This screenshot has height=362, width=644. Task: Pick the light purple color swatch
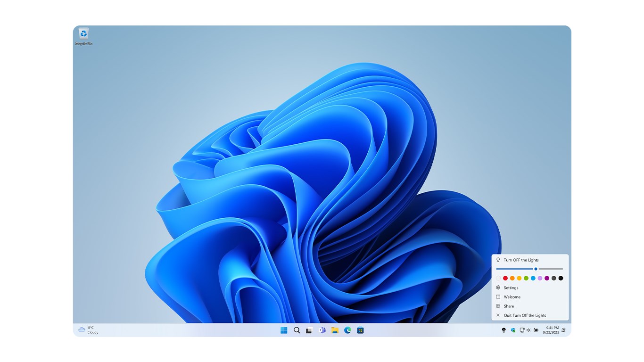(540, 278)
